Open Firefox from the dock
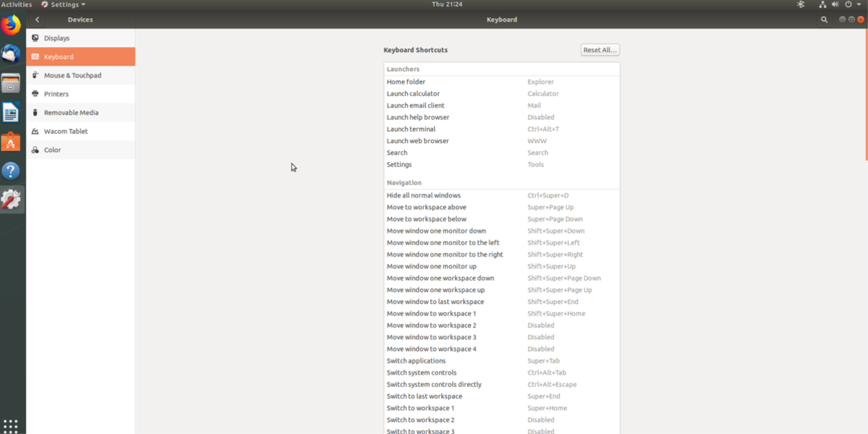This screenshot has height=434, width=868. coord(11,25)
